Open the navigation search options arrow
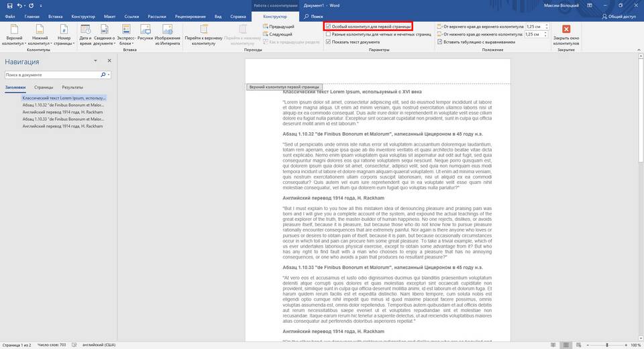This screenshot has width=644, height=349. coord(109,74)
